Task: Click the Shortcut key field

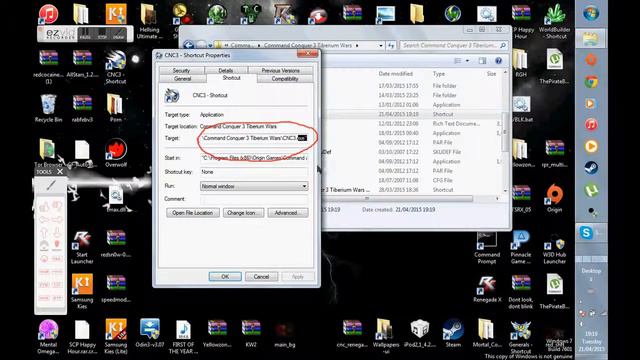Action: tap(254, 172)
